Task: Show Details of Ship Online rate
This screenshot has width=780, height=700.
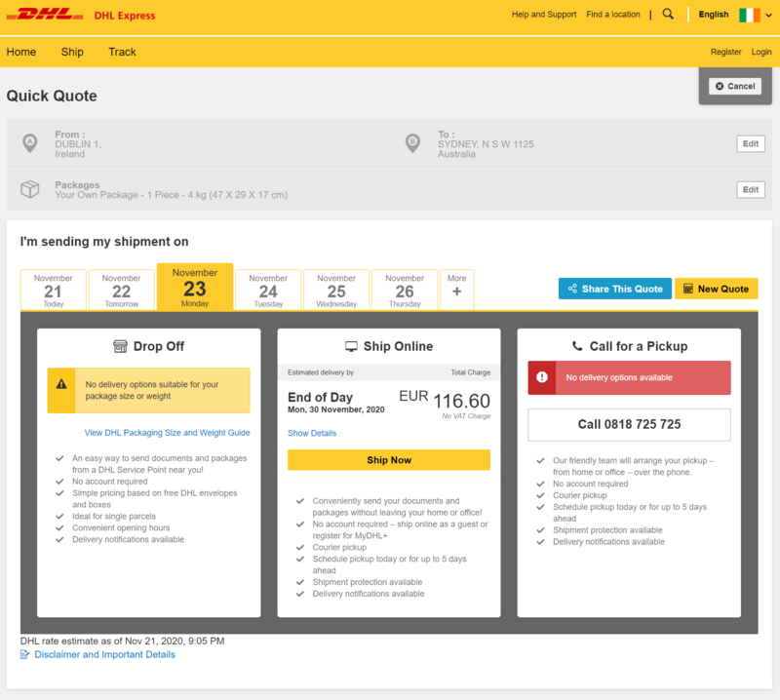Action: pyautogui.click(x=312, y=433)
